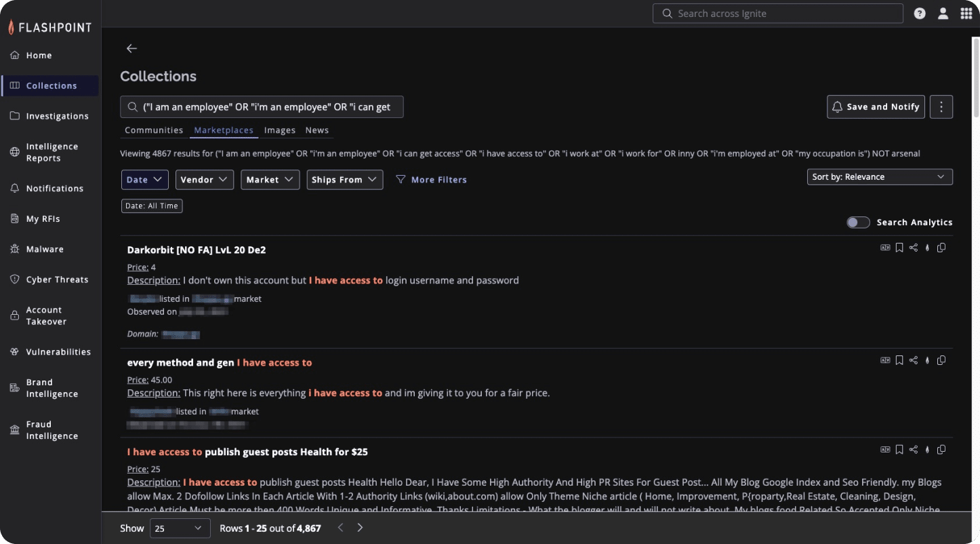Open the user profile icon
Image resolution: width=980 pixels, height=544 pixels.
(943, 14)
